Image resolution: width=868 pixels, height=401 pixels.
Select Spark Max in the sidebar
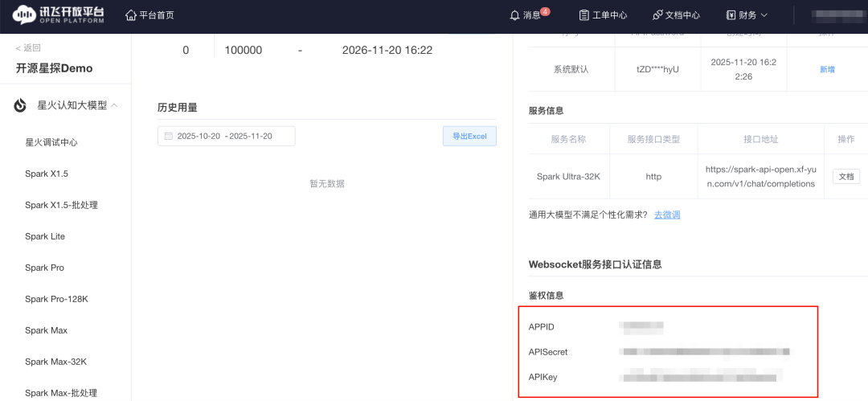(x=46, y=330)
